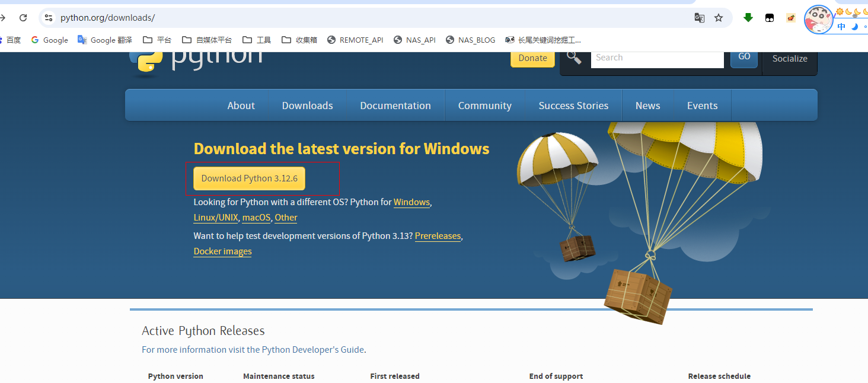This screenshot has height=383, width=868.
Task: Open the NAS_API bookmark
Action: tap(414, 40)
